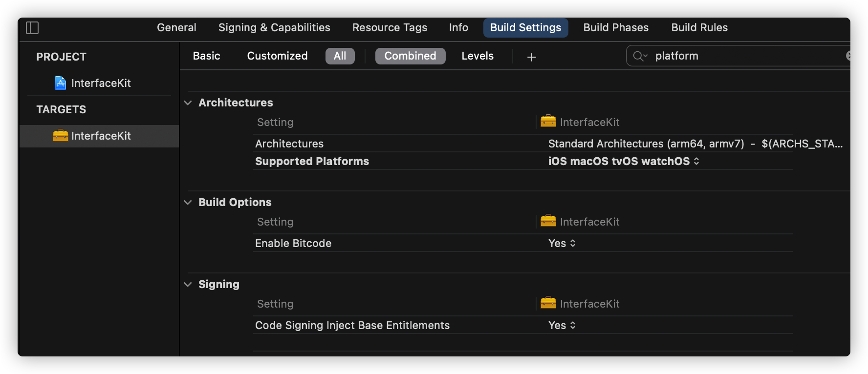This screenshot has height=374, width=868.
Task: Collapse the Architectures section
Action: coord(188,103)
